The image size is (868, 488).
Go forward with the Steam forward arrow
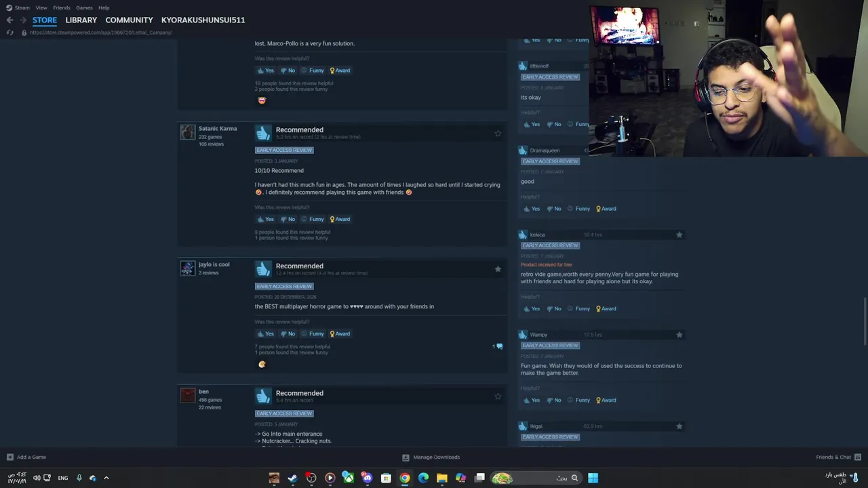23,20
